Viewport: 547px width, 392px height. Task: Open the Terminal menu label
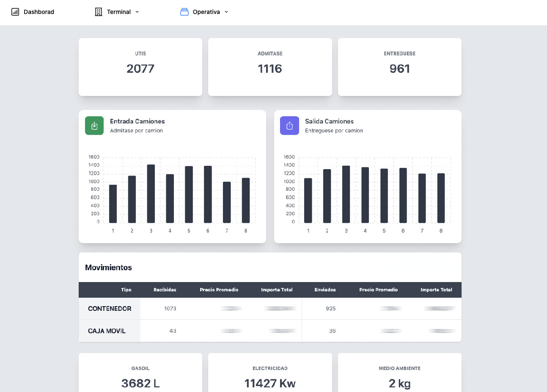[119, 12]
